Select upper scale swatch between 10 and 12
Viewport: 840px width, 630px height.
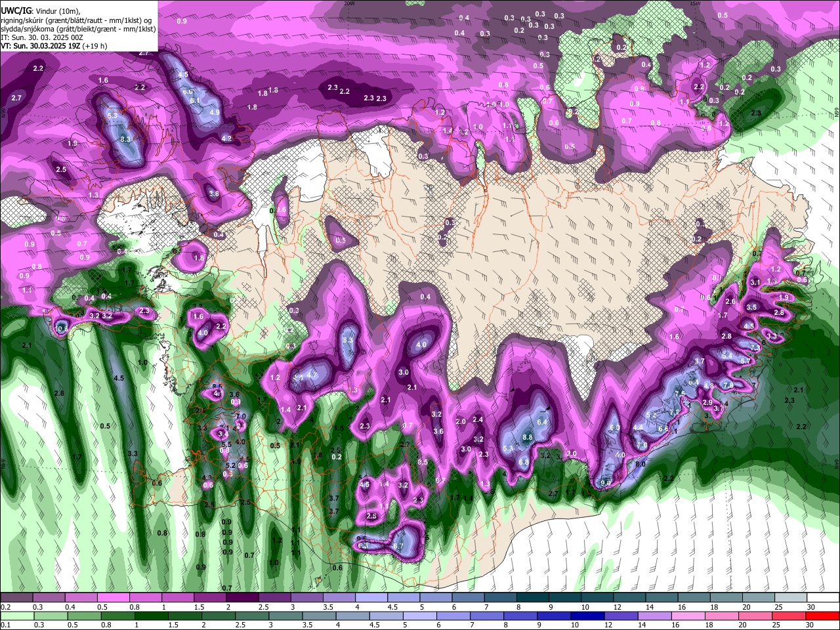click(x=598, y=598)
